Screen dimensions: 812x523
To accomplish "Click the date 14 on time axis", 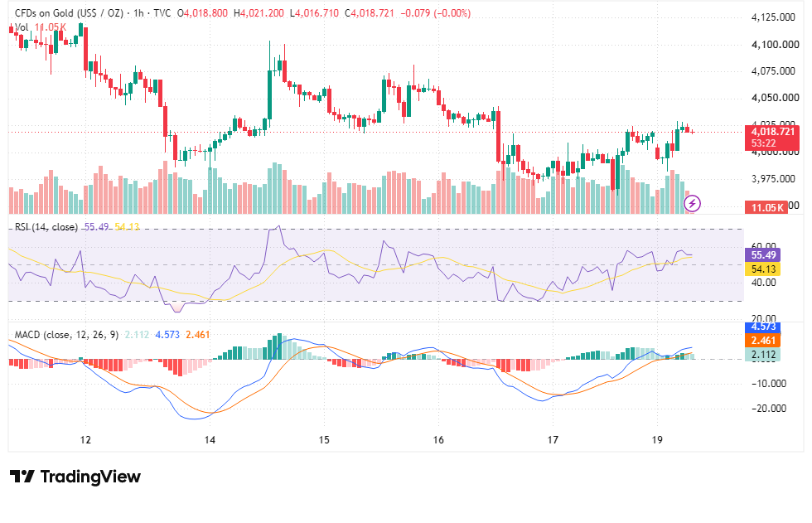I will click(x=210, y=439).
